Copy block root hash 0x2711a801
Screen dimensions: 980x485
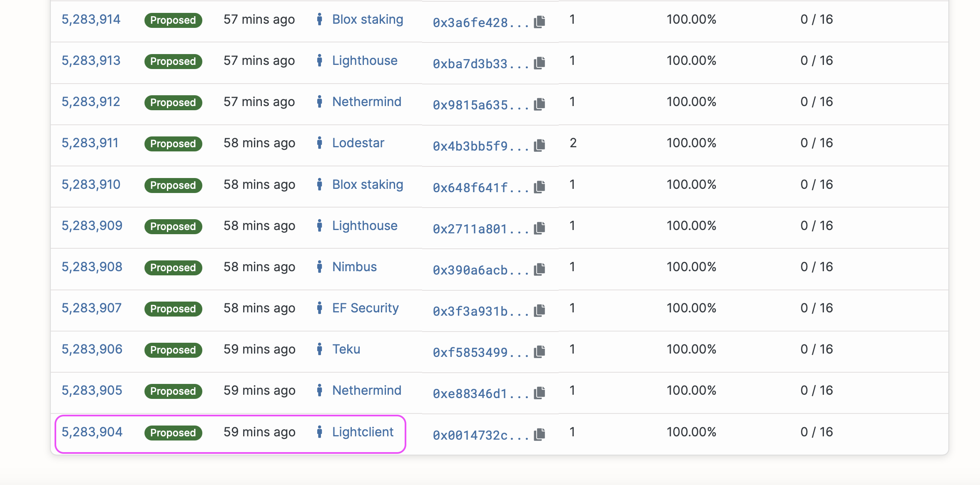point(540,228)
